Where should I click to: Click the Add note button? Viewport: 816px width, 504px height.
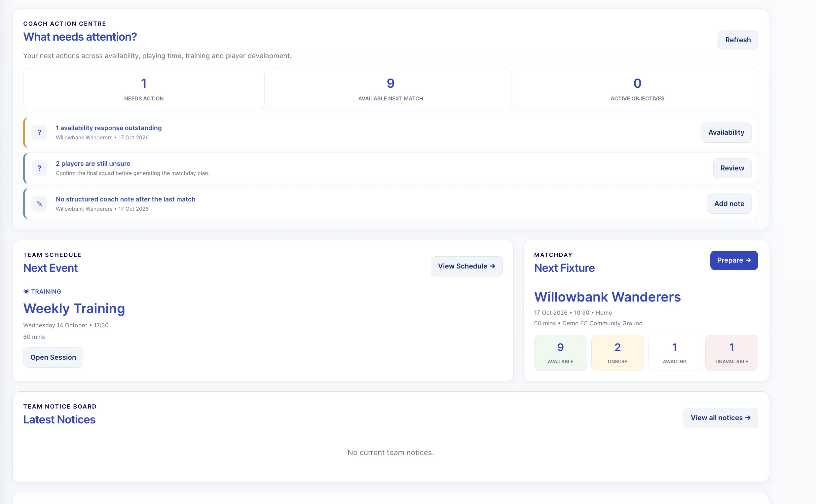click(x=729, y=204)
